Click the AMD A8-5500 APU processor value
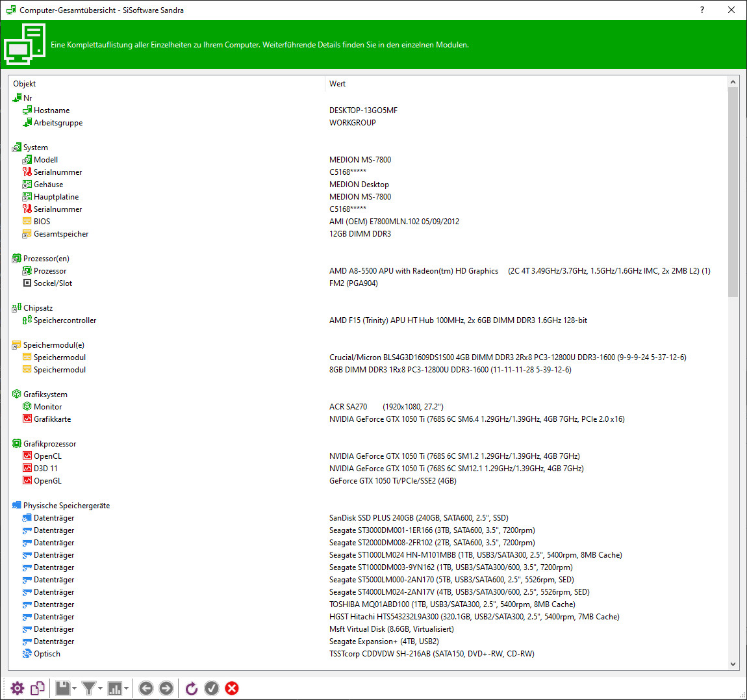 click(x=520, y=271)
